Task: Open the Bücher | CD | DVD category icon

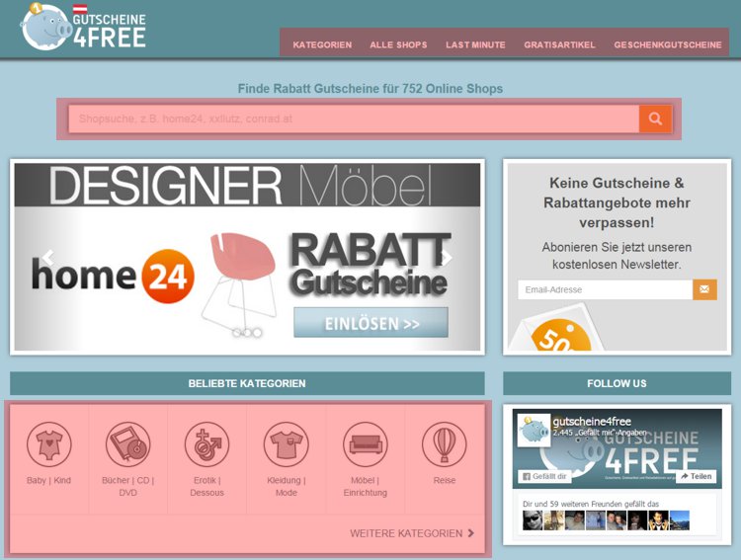Action: (x=128, y=444)
